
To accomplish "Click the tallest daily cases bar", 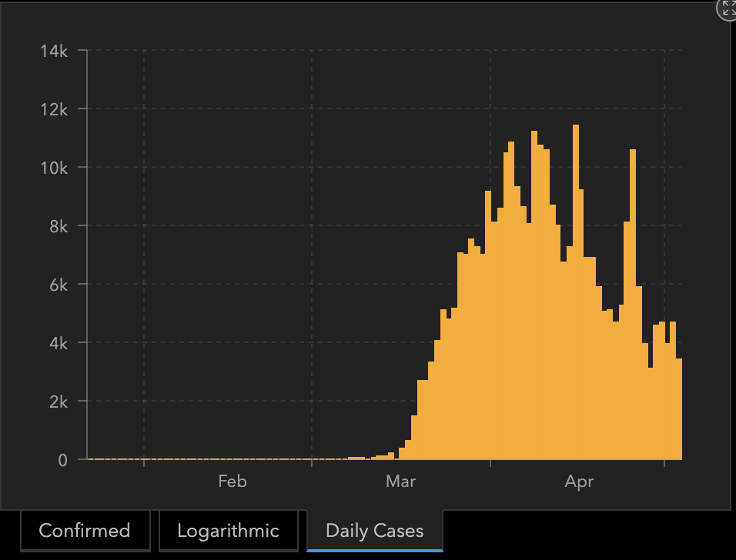I will point(576,292).
